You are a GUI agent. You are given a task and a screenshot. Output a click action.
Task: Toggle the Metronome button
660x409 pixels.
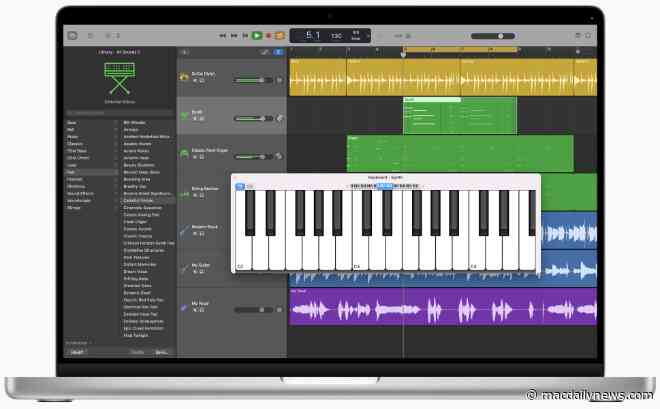point(408,36)
